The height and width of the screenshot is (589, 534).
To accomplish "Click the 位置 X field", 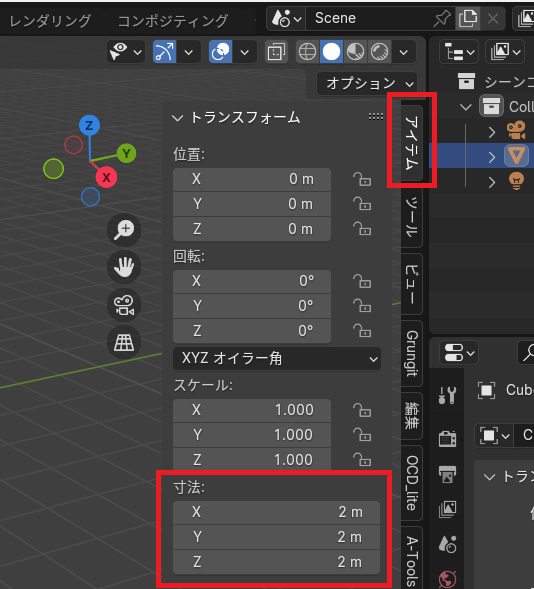I will pyautogui.click(x=252, y=179).
